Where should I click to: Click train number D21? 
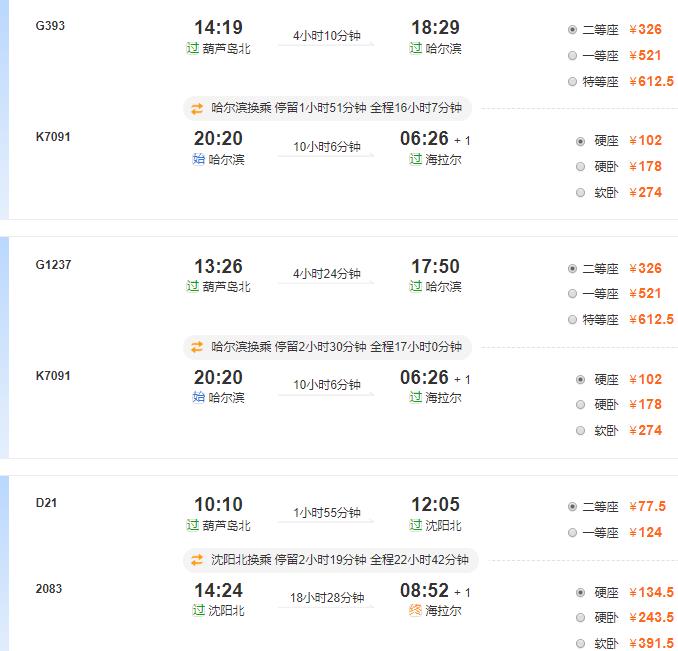coord(46,503)
